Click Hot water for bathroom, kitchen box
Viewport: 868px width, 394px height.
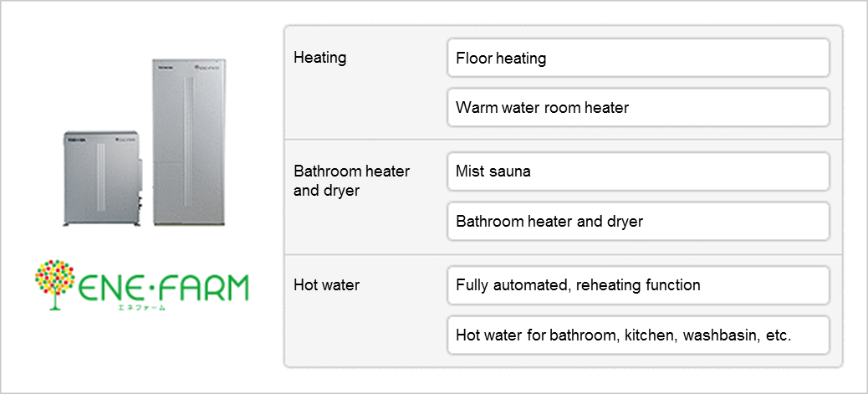pyautogui.click(x=638, y=335)
